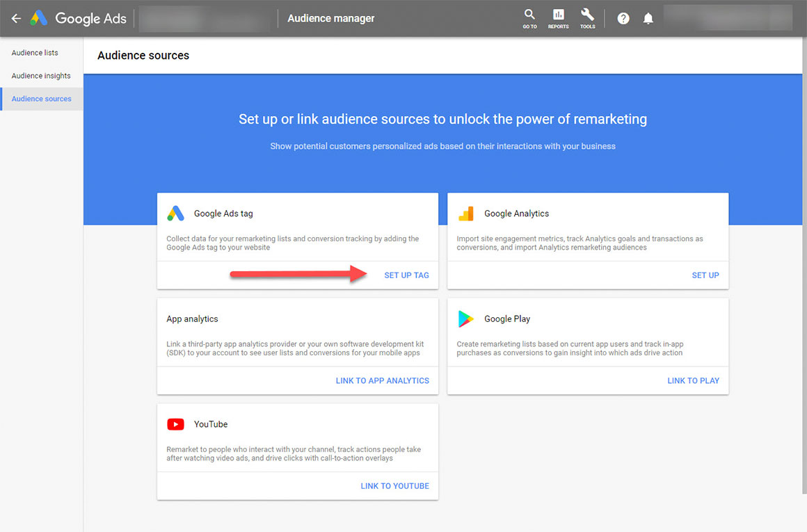The image size is (807, 532).
Task: Open the notifications bell icon
Action: [x=648, y=18]
